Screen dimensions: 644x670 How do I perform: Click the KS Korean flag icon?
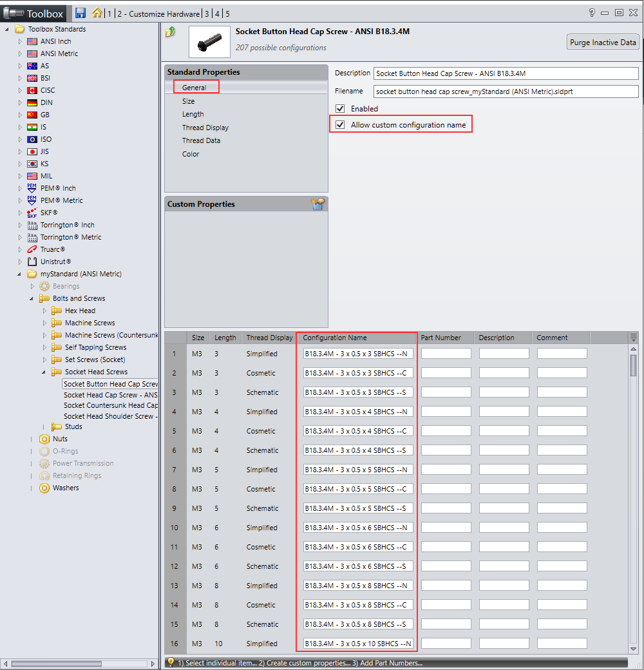pos(32,164)
